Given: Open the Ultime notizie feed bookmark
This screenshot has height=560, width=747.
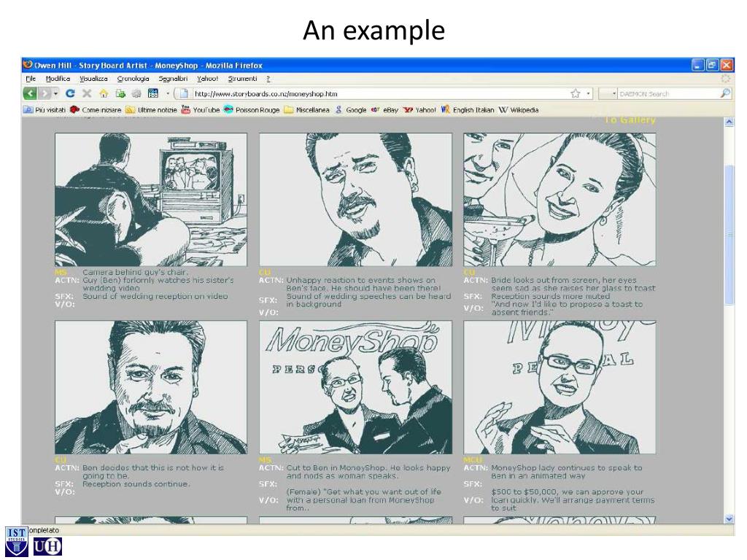Looking at the screenshot, I should [151, 109].
